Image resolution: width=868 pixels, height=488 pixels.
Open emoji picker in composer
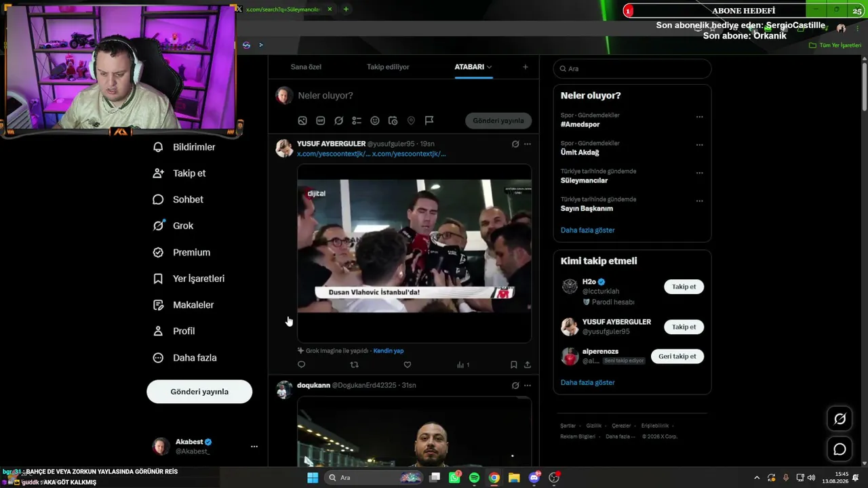point(375,121)
